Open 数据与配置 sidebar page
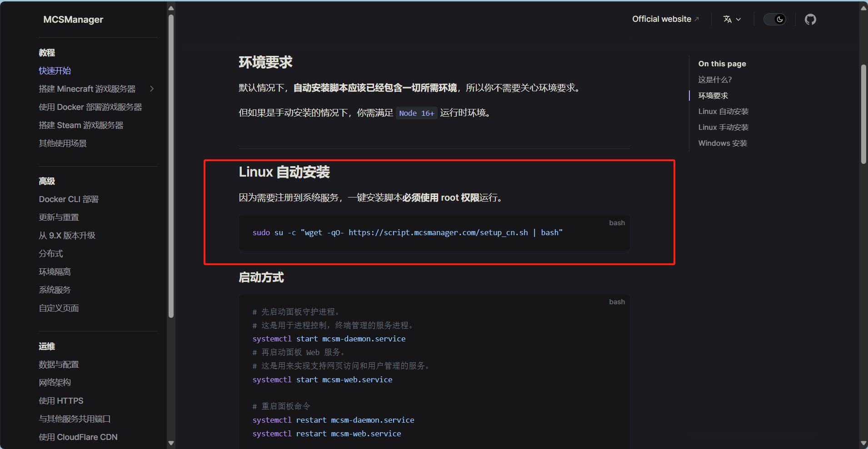The image size is (868, 449). click(59, 365)
